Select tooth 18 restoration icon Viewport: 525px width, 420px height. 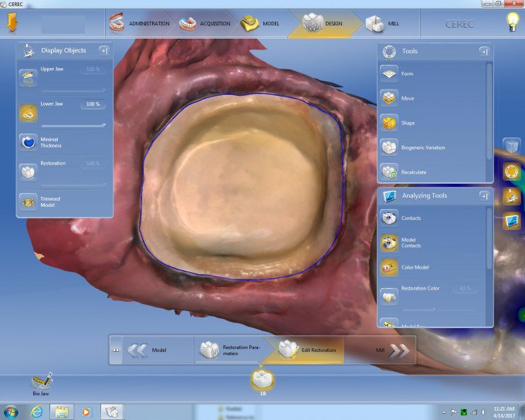262,380
